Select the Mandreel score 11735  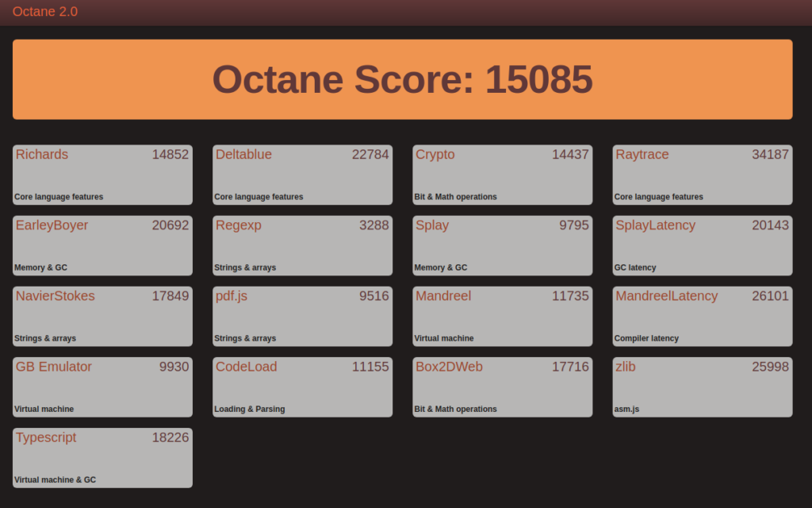570,296
